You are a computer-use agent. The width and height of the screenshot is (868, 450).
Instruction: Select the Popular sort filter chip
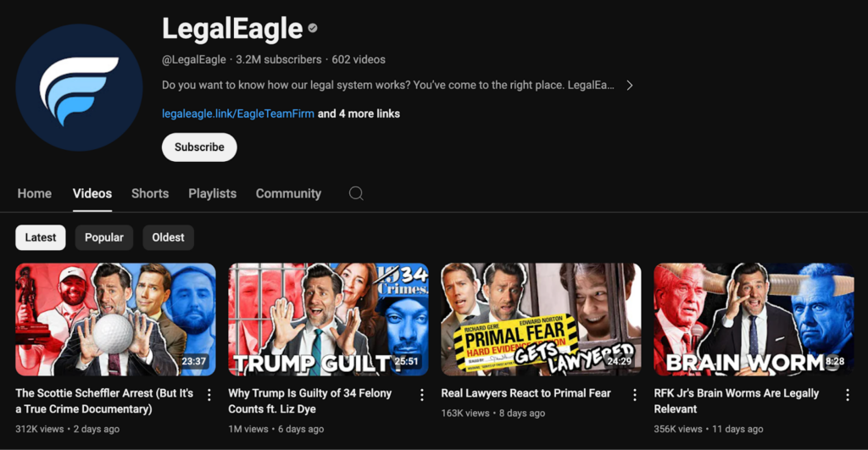tap(104, 237)
